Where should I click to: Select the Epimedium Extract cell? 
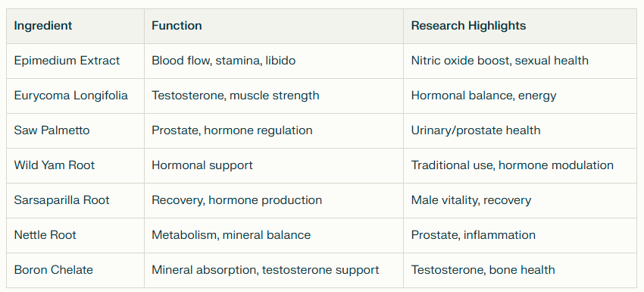pos(75,61)
